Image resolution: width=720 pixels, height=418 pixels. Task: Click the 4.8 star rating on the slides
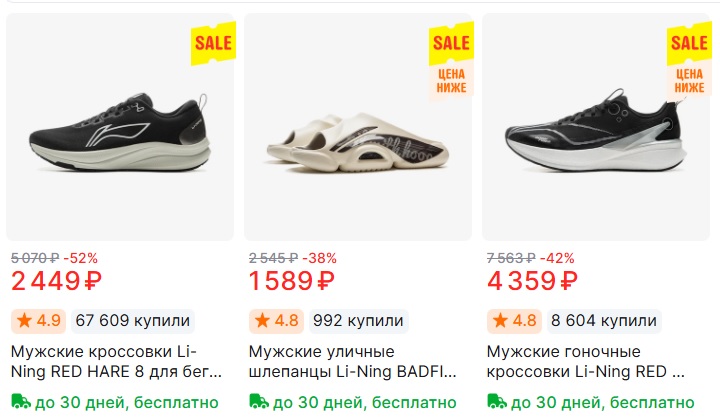coord(275,321)
